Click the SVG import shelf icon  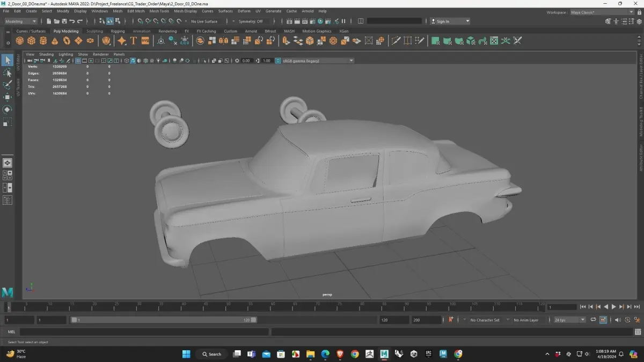point(145,41)
